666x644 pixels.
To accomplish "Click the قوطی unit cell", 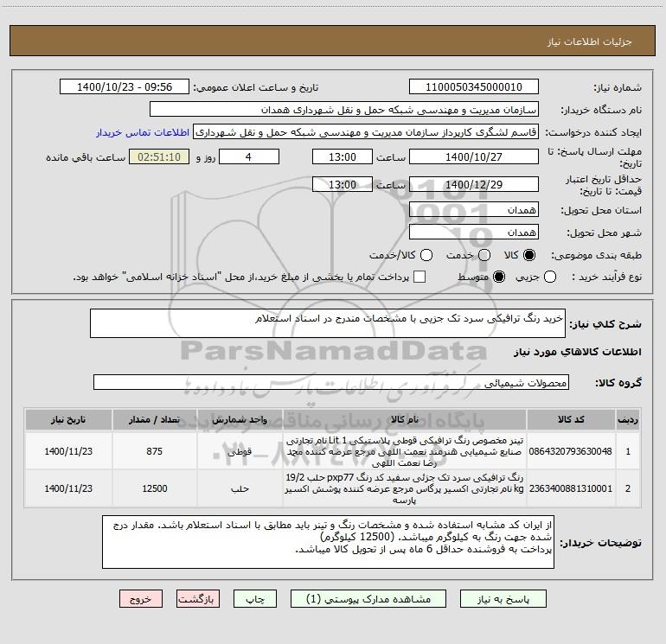I will [x=240, y=451].
